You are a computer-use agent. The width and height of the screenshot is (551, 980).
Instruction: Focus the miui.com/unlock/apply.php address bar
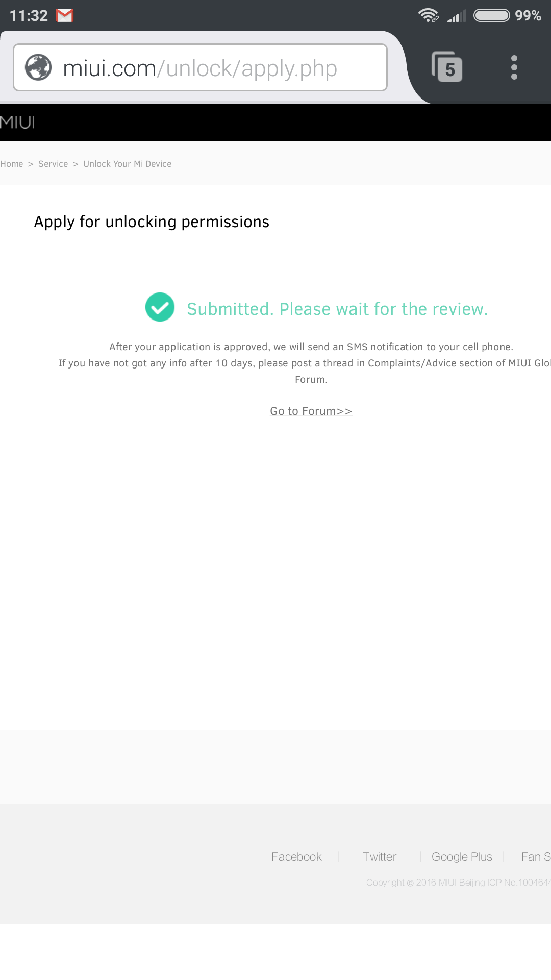[x=200, y=67]
